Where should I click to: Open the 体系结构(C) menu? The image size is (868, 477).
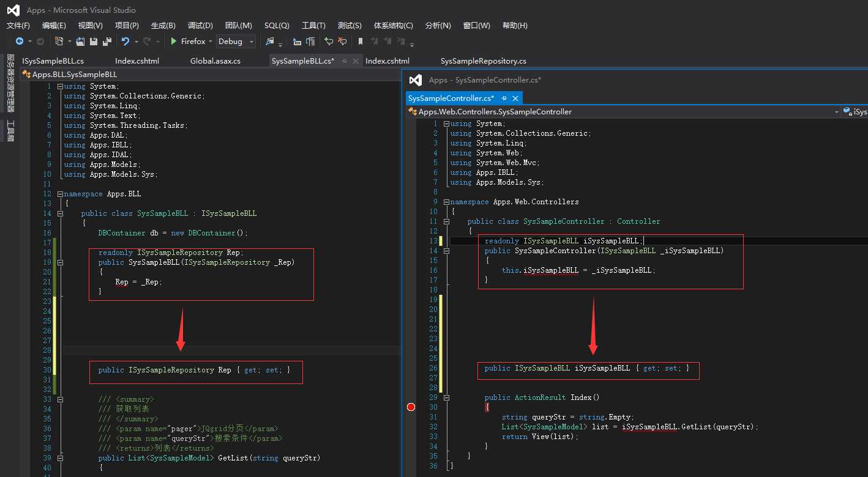click(393, 26)
